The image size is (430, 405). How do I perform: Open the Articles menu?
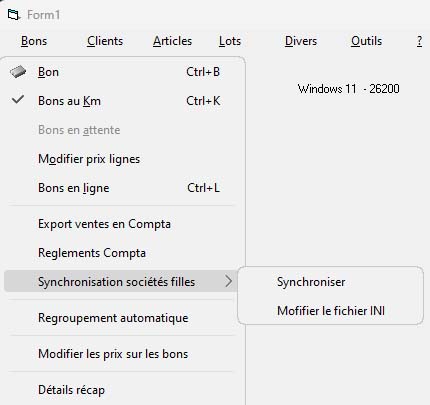click(x=172, y=41)
